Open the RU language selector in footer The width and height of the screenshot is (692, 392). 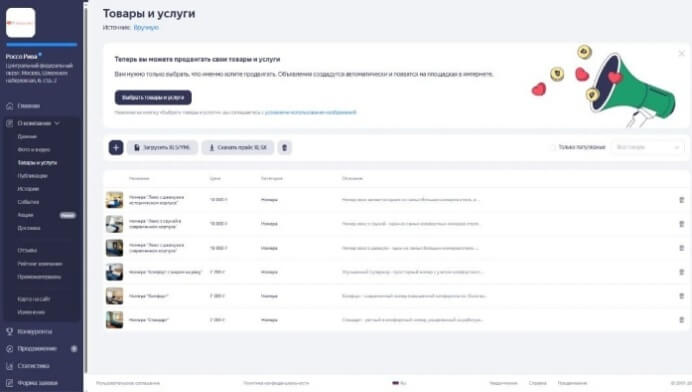point(399,383)
